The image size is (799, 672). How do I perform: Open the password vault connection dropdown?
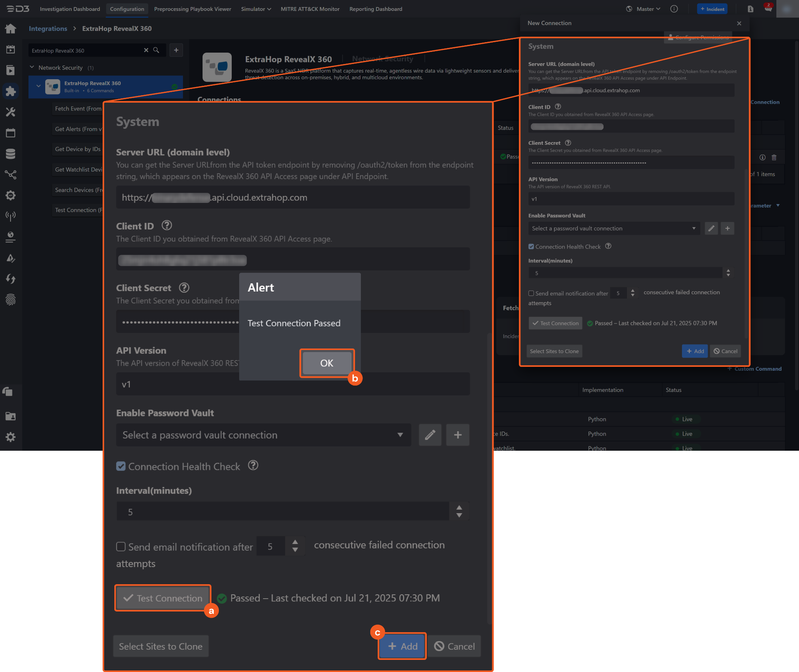tap(263, 435)
